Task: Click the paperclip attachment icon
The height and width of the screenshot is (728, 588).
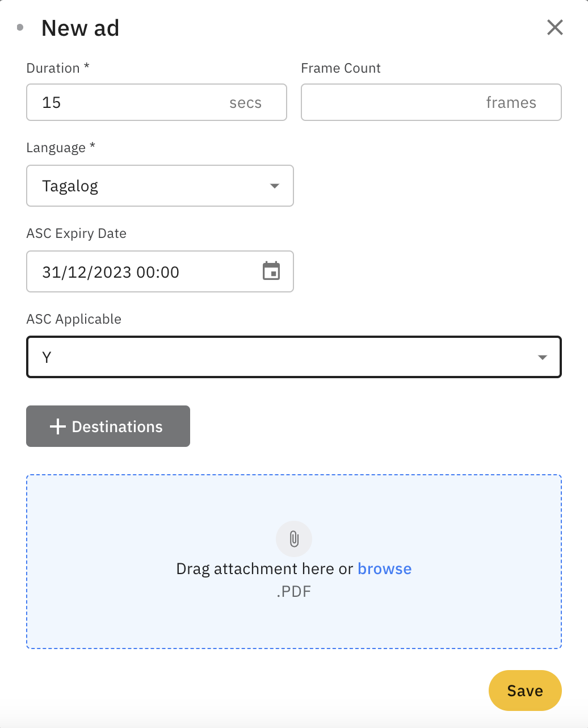Action: 293,538
